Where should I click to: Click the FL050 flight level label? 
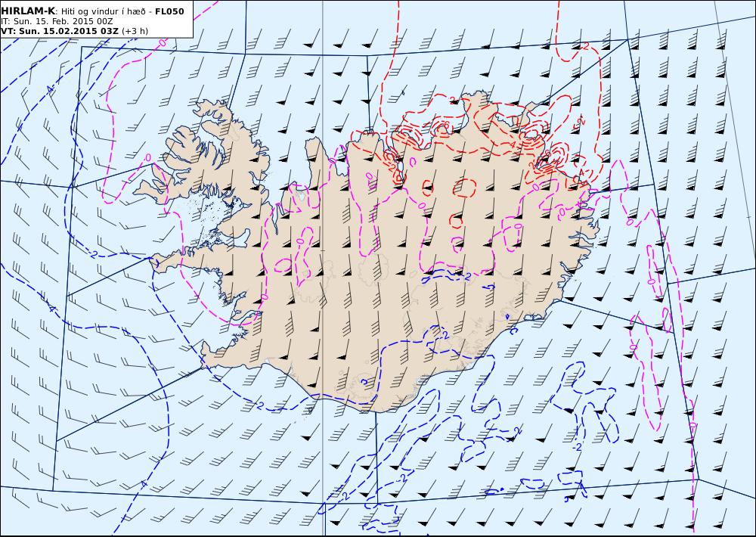tap(169, 11)
